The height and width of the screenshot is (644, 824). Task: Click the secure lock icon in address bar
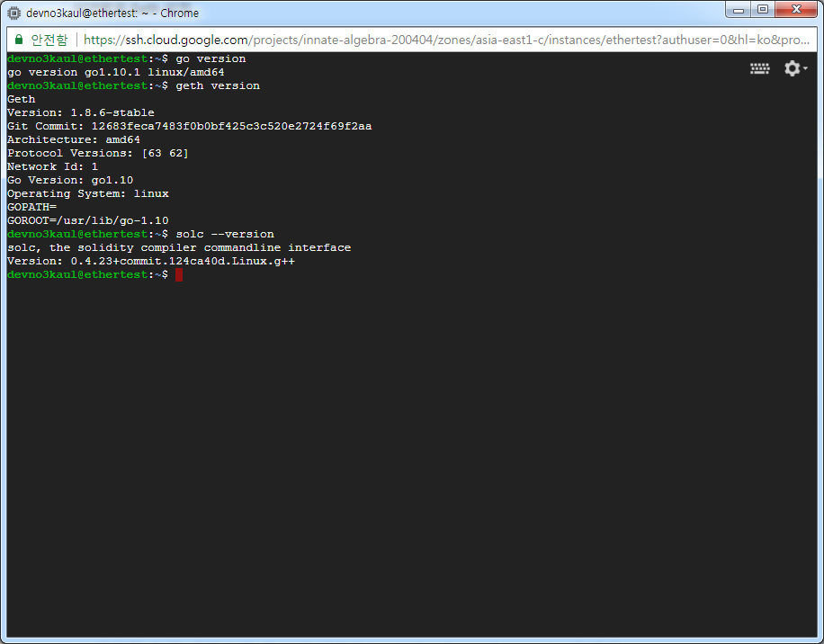pyautogui.click(x=19, y=40)
